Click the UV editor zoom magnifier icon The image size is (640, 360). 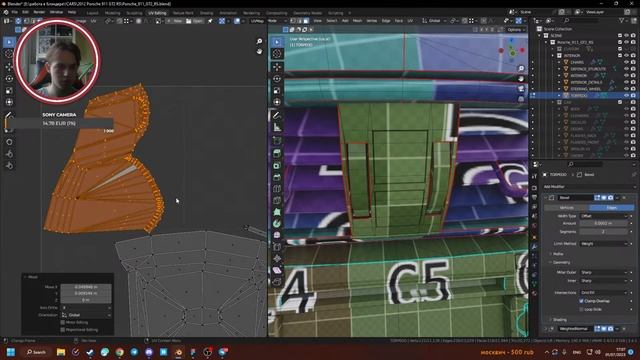coord(259,41)
